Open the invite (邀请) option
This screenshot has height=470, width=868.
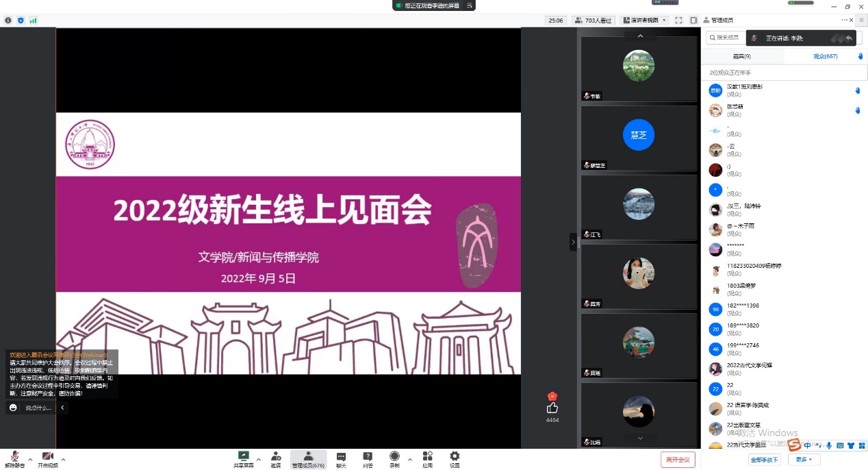[x=275, y=456]
